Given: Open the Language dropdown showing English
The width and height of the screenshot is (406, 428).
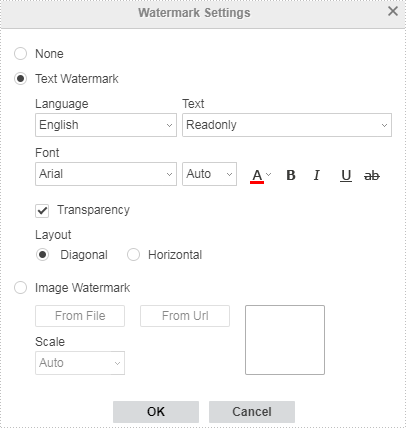Looking at the screenshot, I should (106, 125).
